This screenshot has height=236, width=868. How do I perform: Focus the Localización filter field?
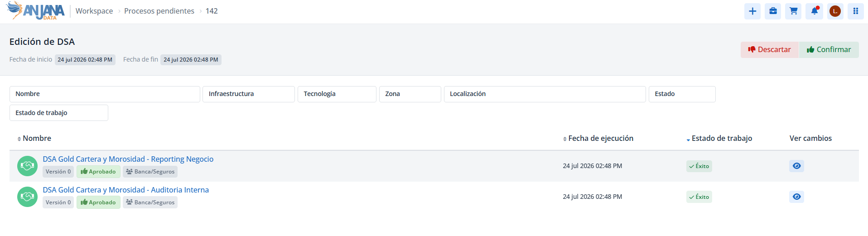545,94
